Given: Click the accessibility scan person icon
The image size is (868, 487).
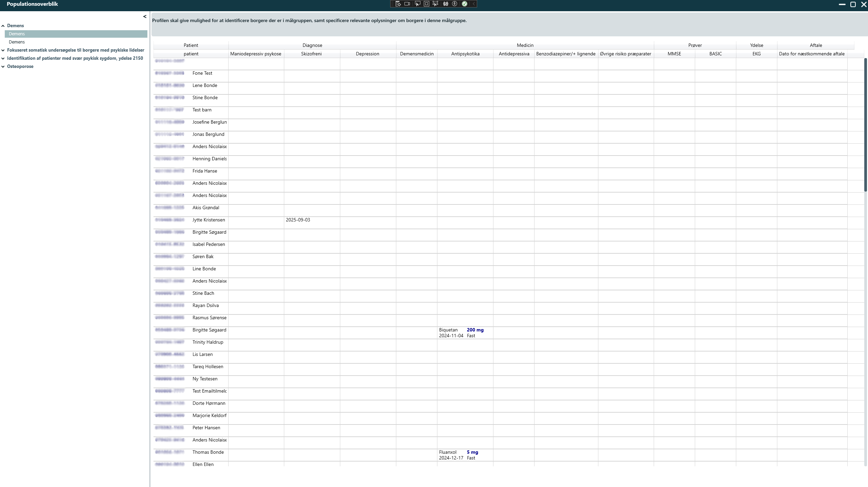Looking at the screenshot, I should [455, 4].
